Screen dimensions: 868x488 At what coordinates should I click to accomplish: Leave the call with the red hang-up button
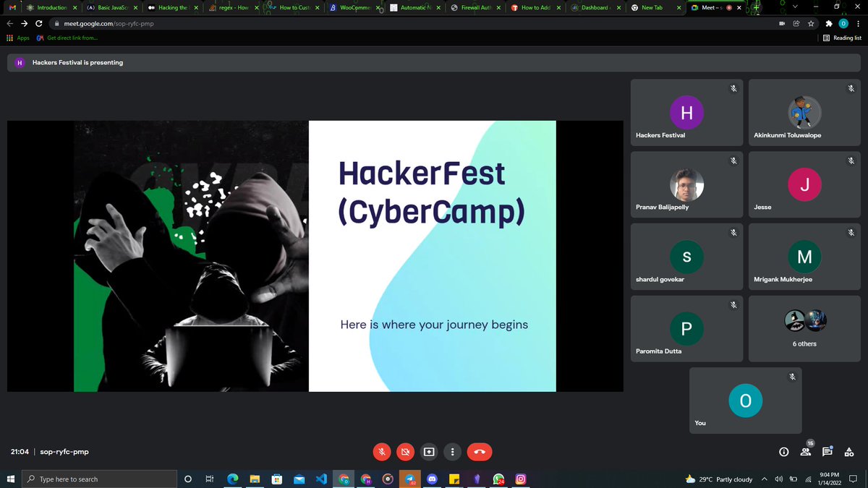[x=480, y=452]
